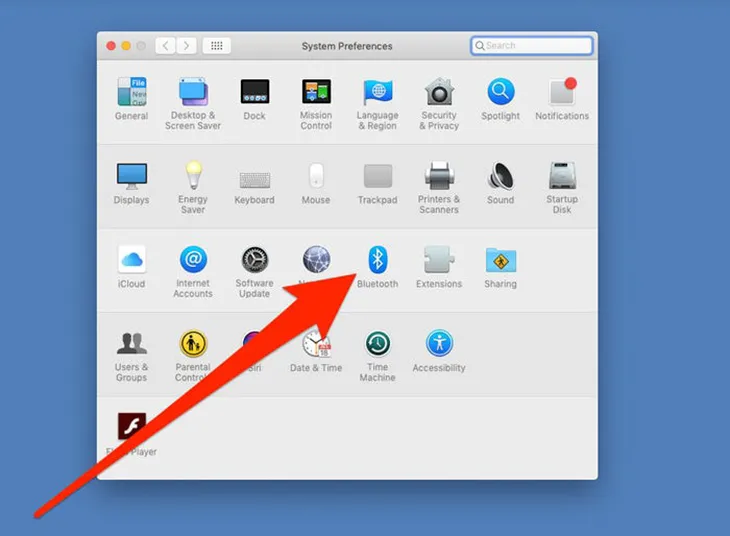Open iCloud settings

point(131,261)
